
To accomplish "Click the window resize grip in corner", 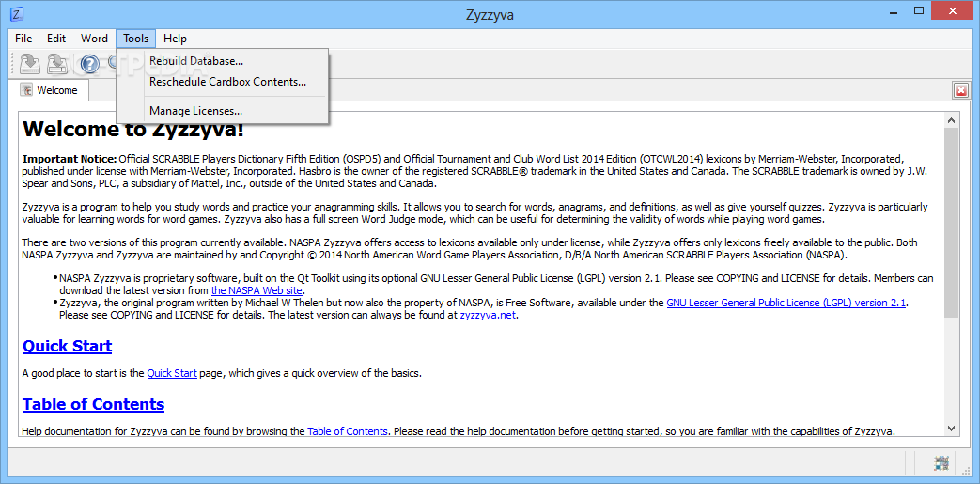I will (x=968, y=473).
